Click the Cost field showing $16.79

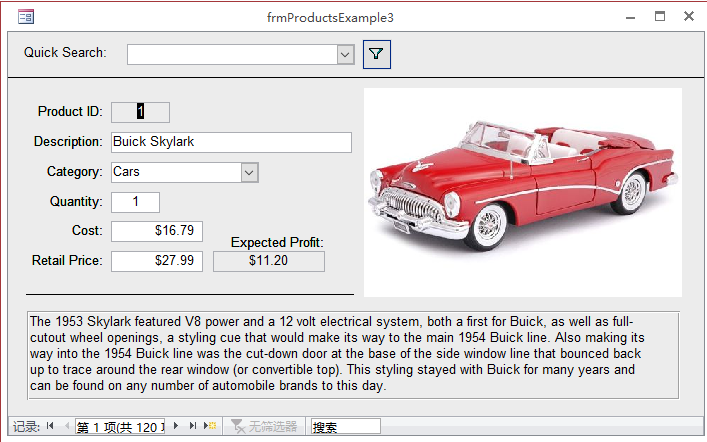(x=157, y=231)
